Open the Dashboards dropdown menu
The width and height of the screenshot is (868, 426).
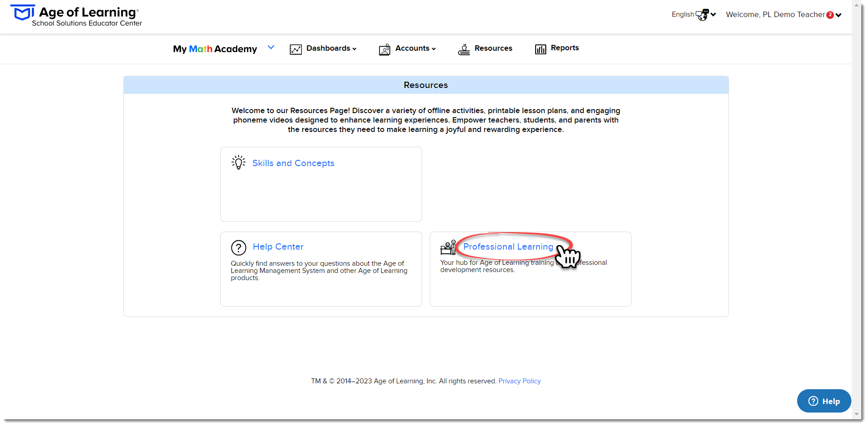[x=331, y=48]
